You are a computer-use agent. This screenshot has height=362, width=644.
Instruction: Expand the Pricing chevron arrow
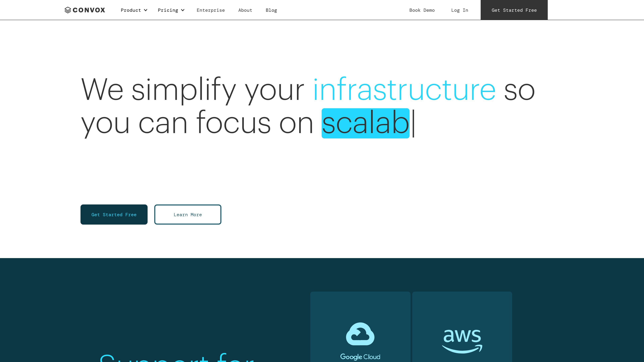pos(183,10)
